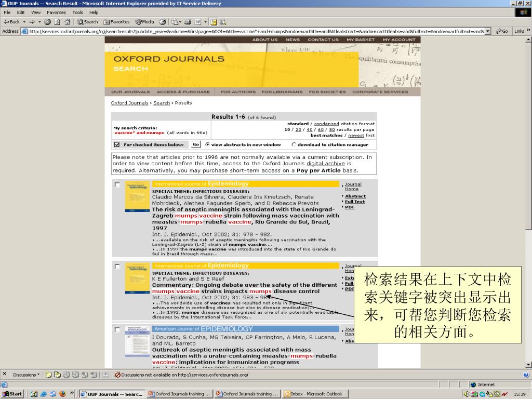Image resolution: width=532 pixels, height=399 pixels.
Task: Switch to Inbox - Microsoft Outlook taskbar button
Action: tap(314, 394)
